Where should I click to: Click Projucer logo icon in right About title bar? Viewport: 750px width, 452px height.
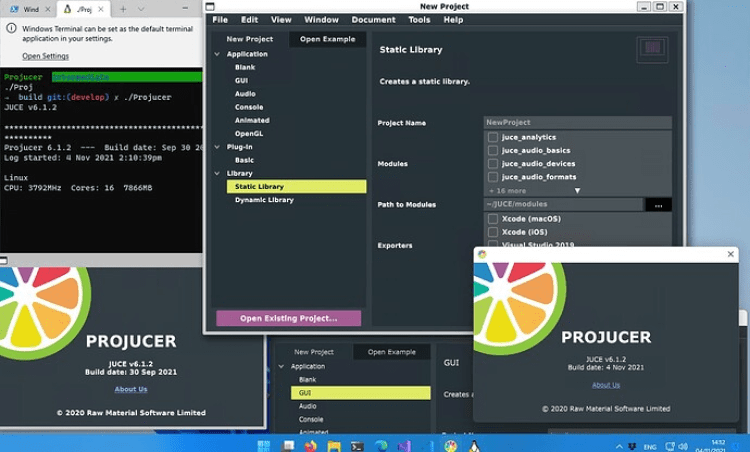click(482, 254)
